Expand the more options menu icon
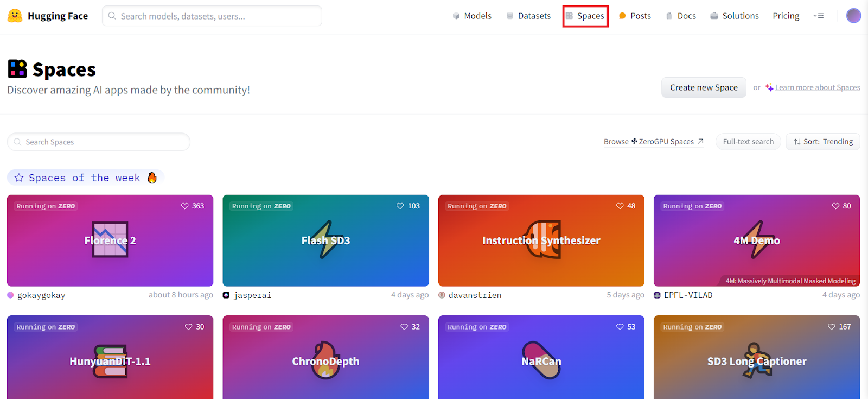Image resolution: width=868 pixels, height=399 pixels. [819, 16]
